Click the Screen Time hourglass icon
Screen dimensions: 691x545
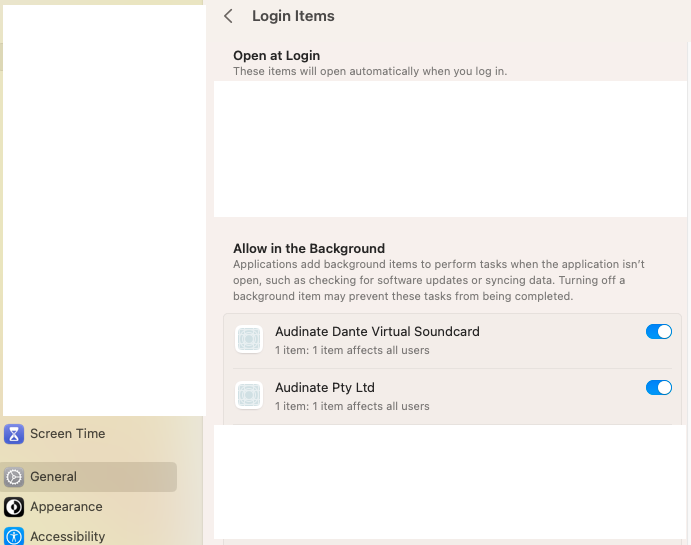pyautogui.click(x=14, y=434)
